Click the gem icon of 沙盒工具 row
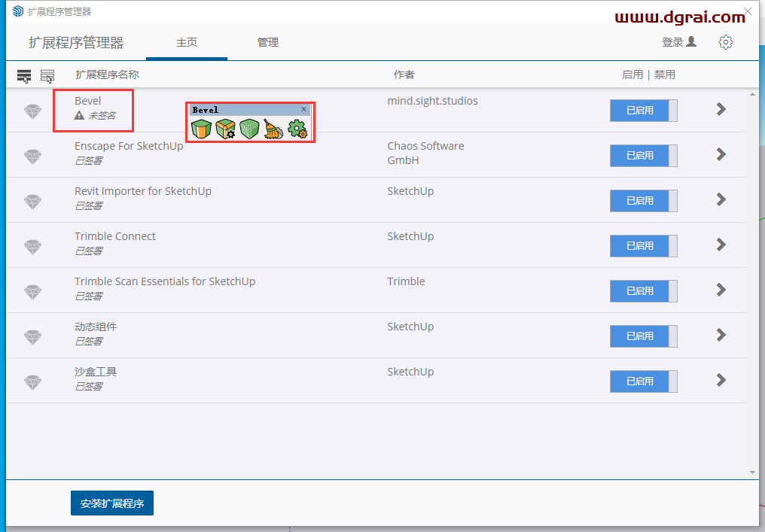The image size is (765, 532). pos(32,382)
